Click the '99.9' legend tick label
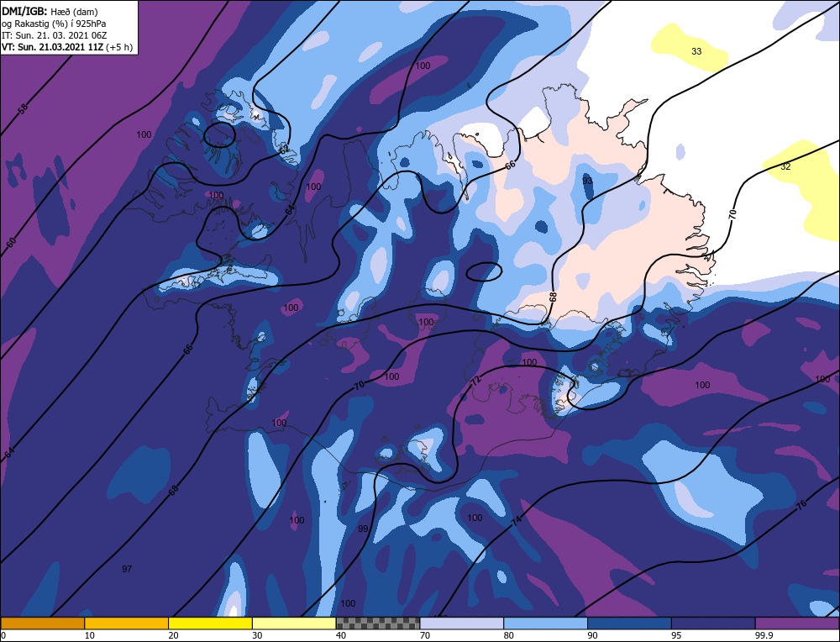Viewport: 840px width, 642px height. tap(764, 635)
